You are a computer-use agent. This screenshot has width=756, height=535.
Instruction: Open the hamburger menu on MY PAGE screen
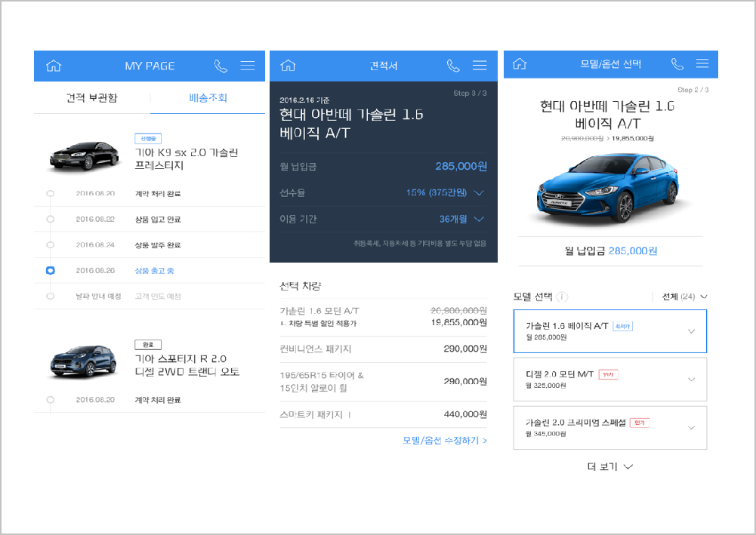[x=248, y=66]
